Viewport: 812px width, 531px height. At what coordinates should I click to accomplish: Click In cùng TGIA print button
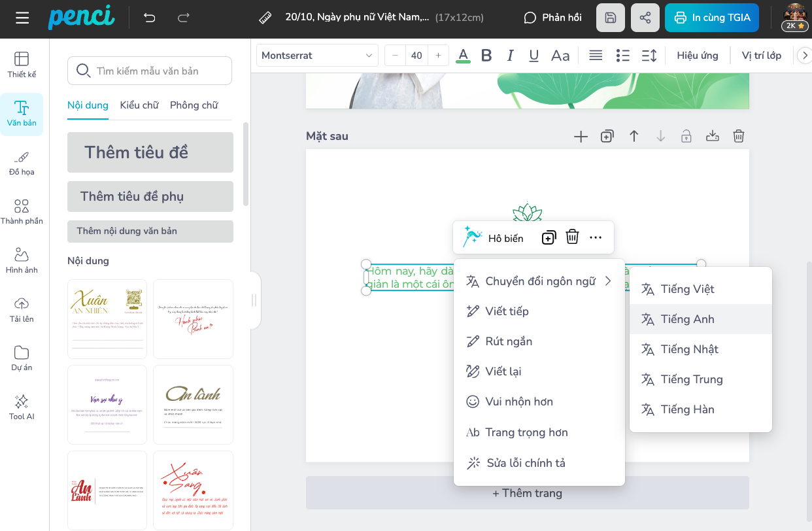pos(712,18)
